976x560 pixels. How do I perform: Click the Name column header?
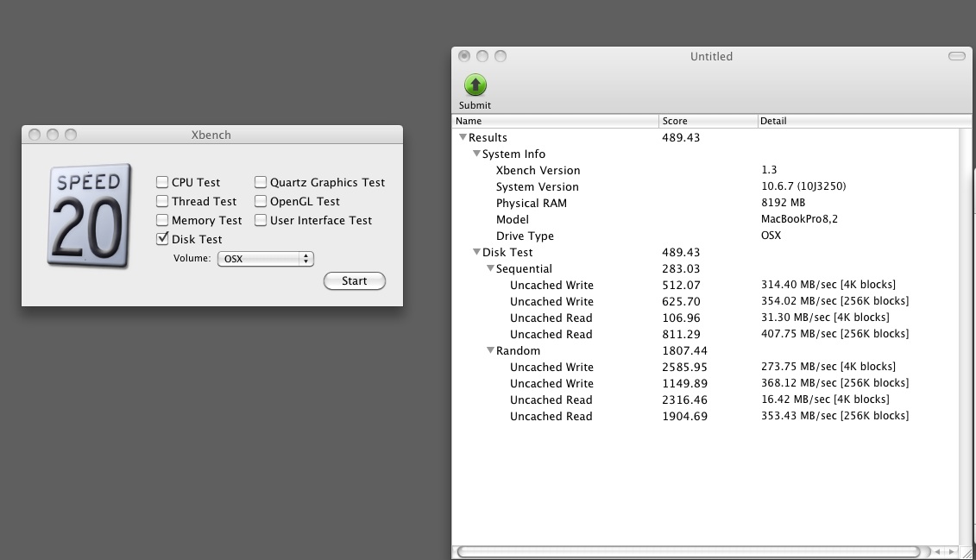click(x=555, y=121)
